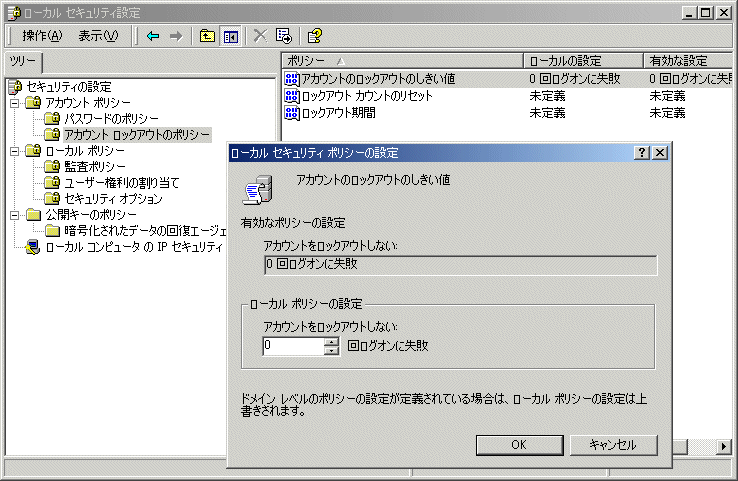This screenshot has width=738, height=481.
Task: Click the ロックアウト期間 policy icon
Action: point(292,113)
